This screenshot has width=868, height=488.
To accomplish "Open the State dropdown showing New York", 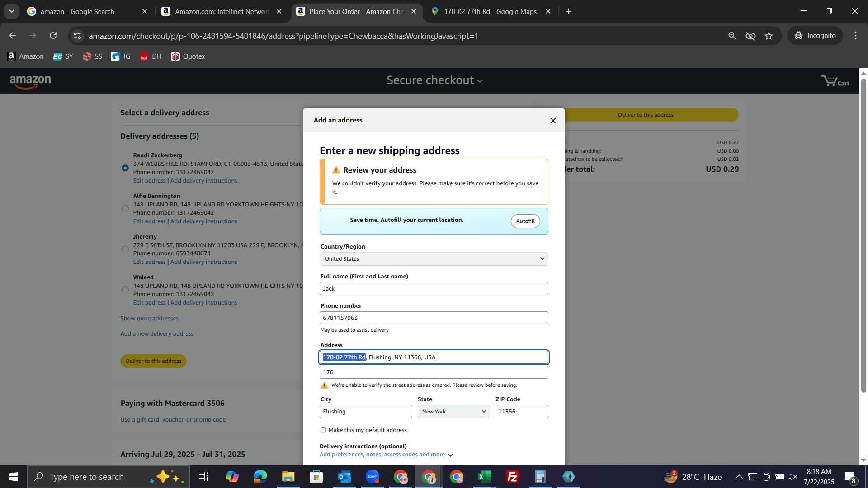I will tap(453, 412).
